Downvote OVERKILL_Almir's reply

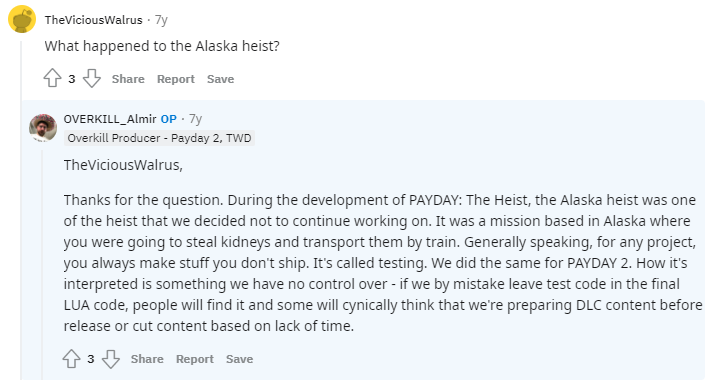pos(110,359)
